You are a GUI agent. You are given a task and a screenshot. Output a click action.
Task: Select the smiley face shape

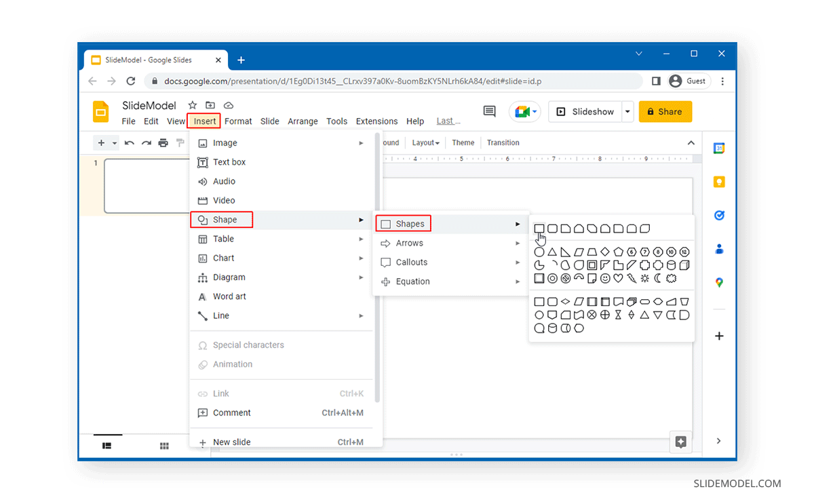605,277
